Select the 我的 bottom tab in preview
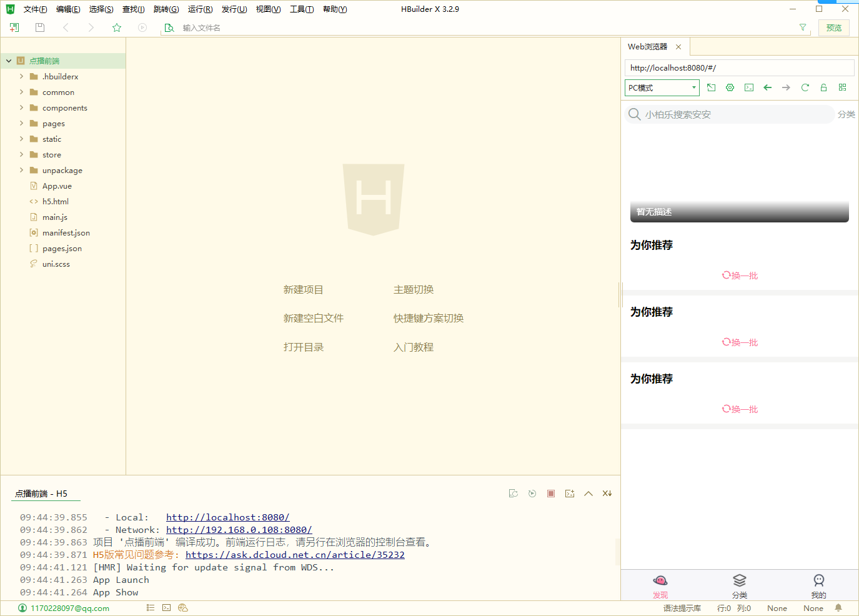859x616 pixels. 819,586
